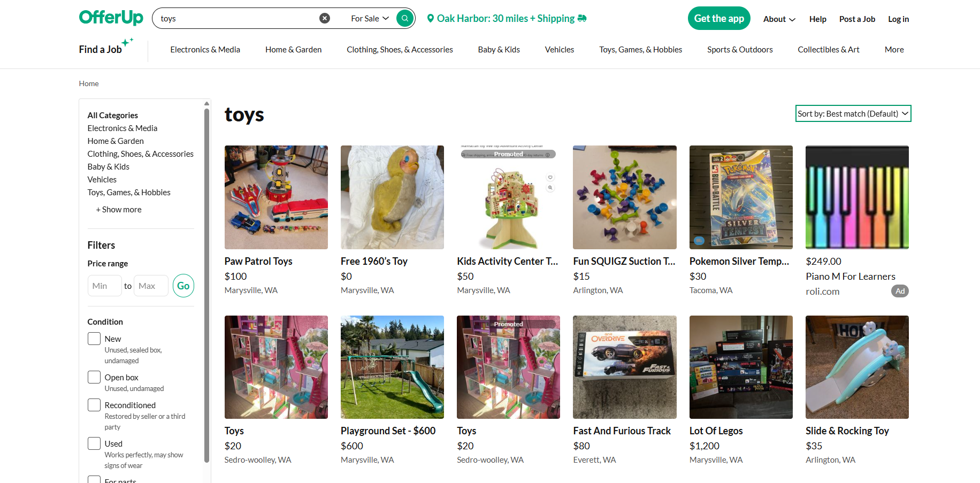Click the OfferUp logo
Screen dimensions: 980x483
coord(111,17)
